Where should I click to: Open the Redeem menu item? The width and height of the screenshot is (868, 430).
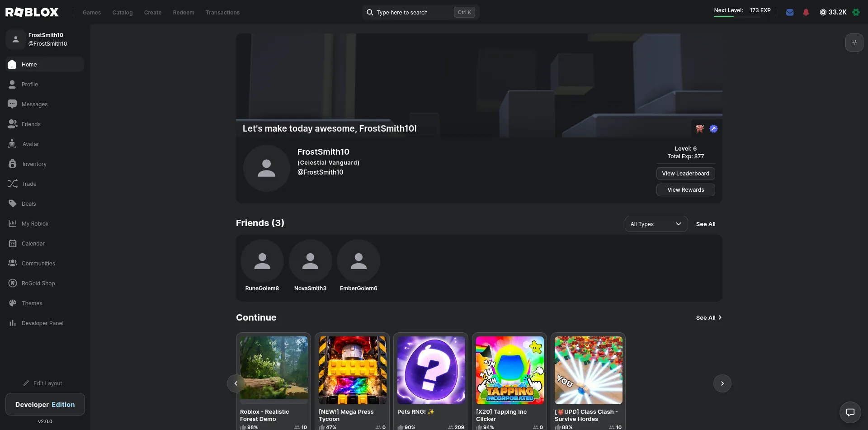(x=184, y=13)
